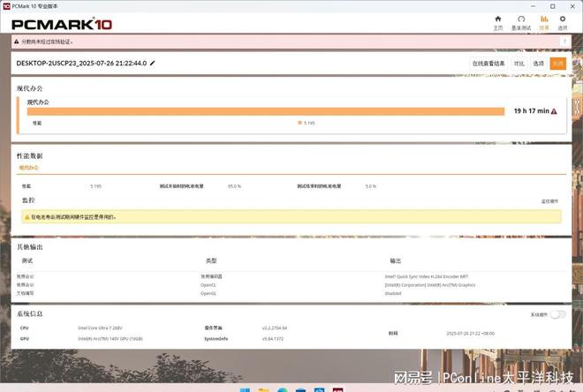Click the 19 h 17 min battery result
The image size is (583, 392).
tap(531, 110)
